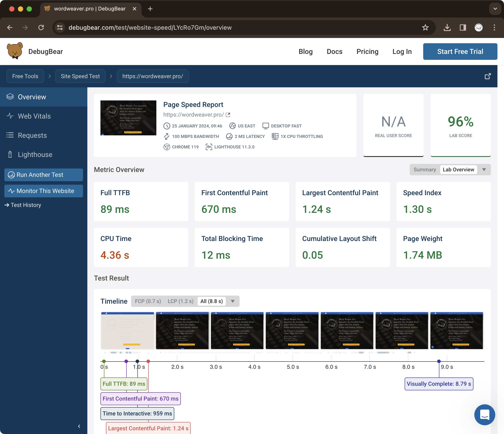Go back with browser back arrow
The image size is (504, 434).
tap(10, 28)
